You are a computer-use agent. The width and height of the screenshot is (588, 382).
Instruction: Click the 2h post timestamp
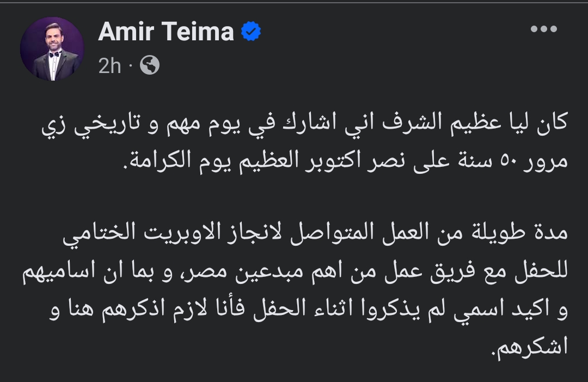(x=109, y=66)
